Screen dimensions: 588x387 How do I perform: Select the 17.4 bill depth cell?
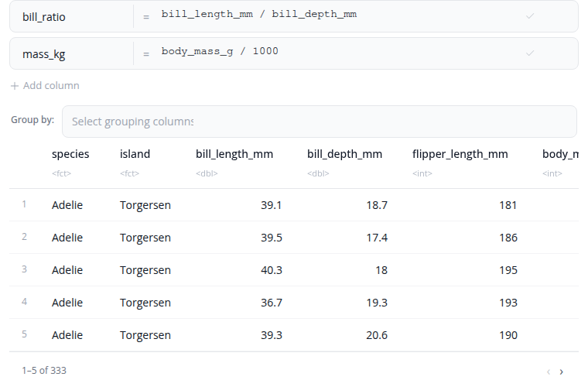[x=377, y=238]
